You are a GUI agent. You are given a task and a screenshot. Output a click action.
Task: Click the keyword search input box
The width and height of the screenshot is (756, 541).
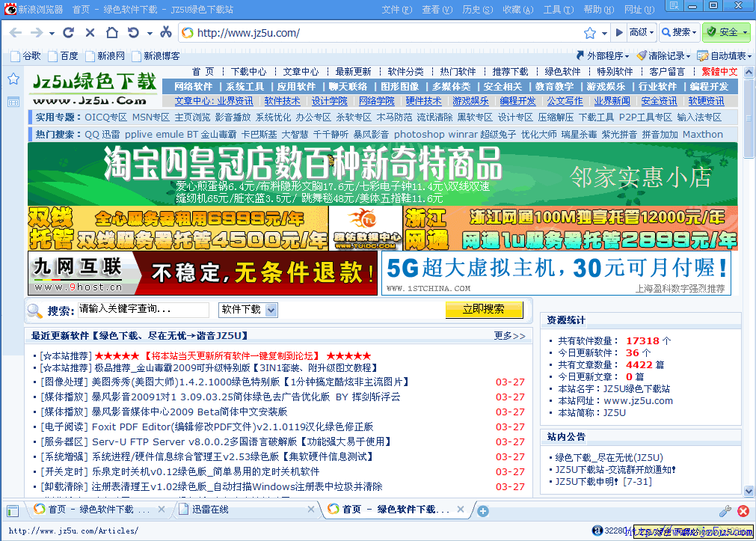click(143, 309)
